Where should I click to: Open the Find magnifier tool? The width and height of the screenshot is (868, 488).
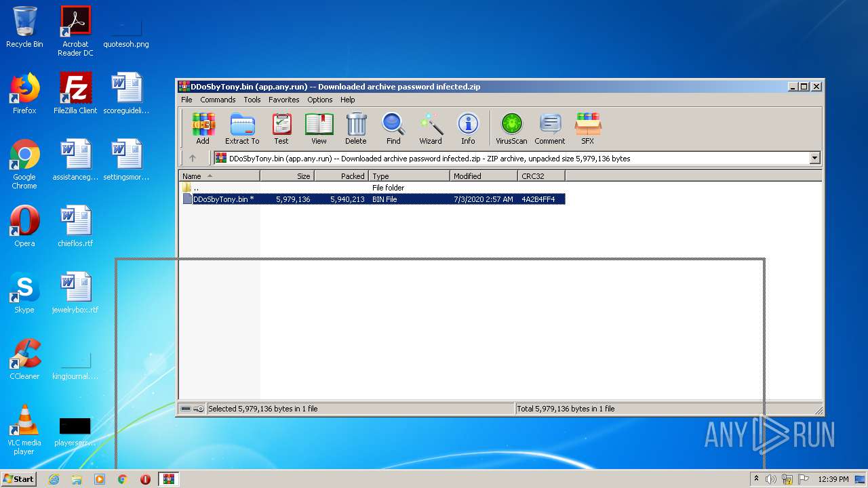point(393,129)
